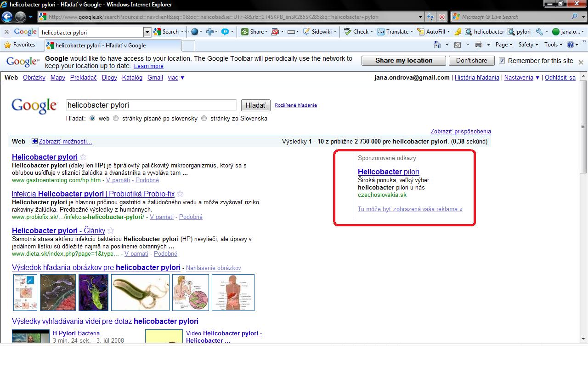This screenshot has width=588, height=368.
Task: Open the sponsored 'Helicobacter pilori' ad link
Action: (x=389, y=172)
